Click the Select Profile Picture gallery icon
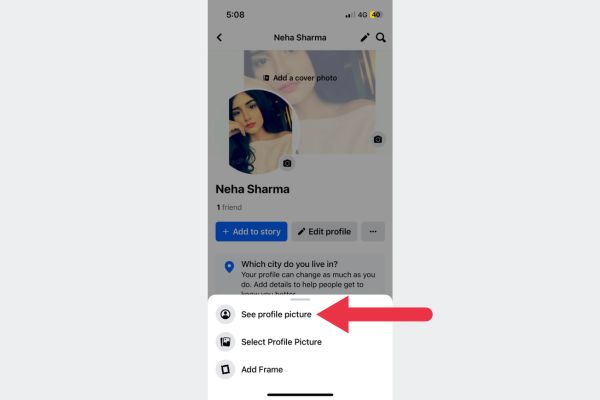The image size is (600, 400). click(x=225, y=342)
